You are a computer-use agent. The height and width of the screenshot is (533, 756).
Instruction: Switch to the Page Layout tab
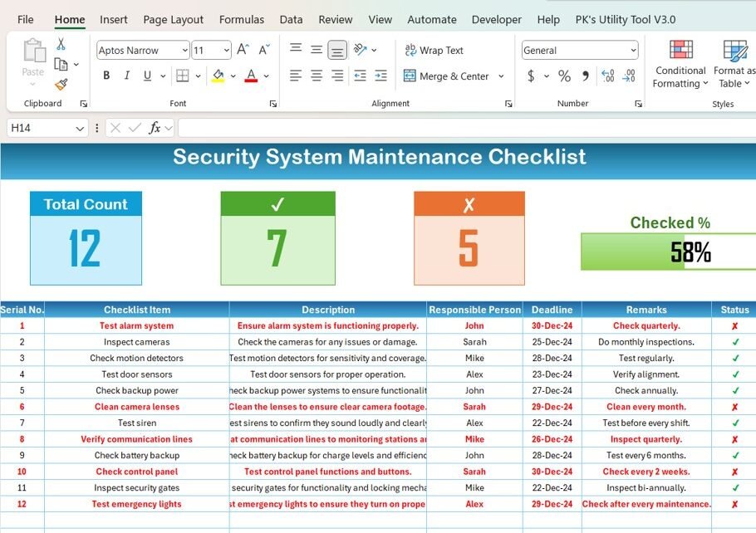coord(173,19)
